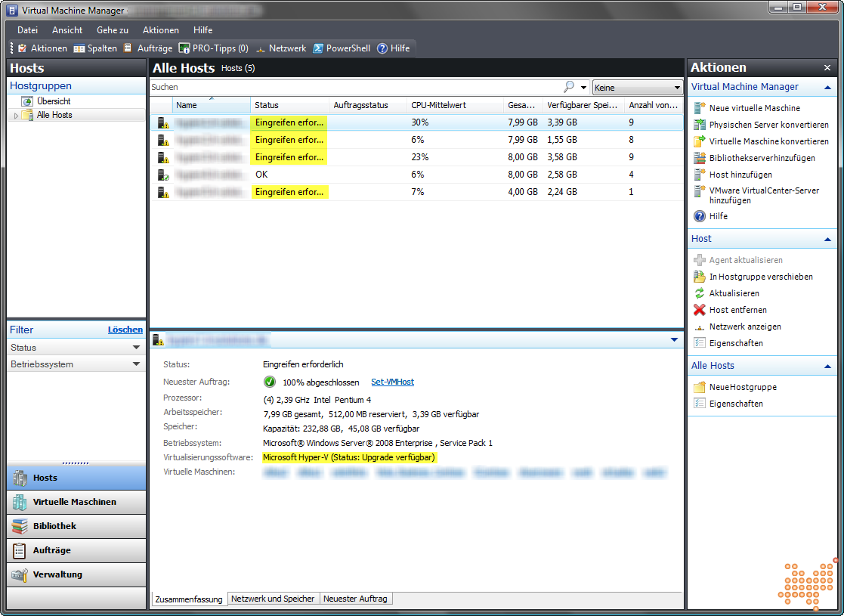Collapse the host details pane arrow
The width and height of the screenshot is (844, 616).
(x=674, y=340)
